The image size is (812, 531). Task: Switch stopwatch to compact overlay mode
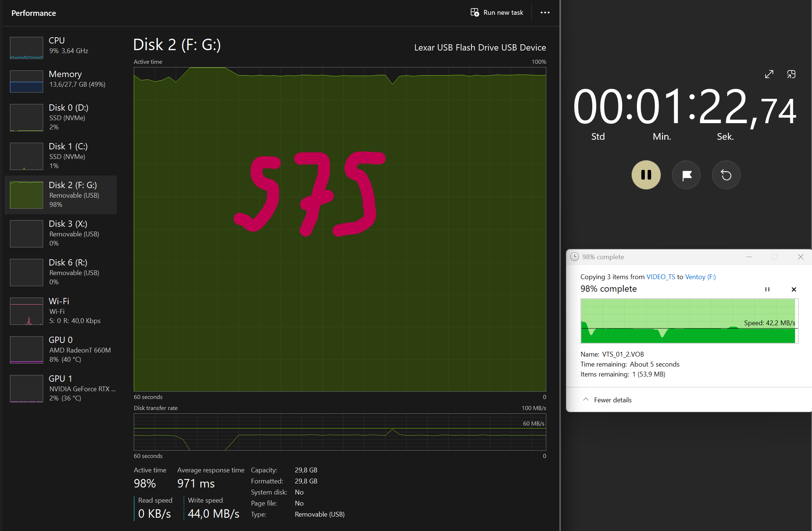point(791,74)
